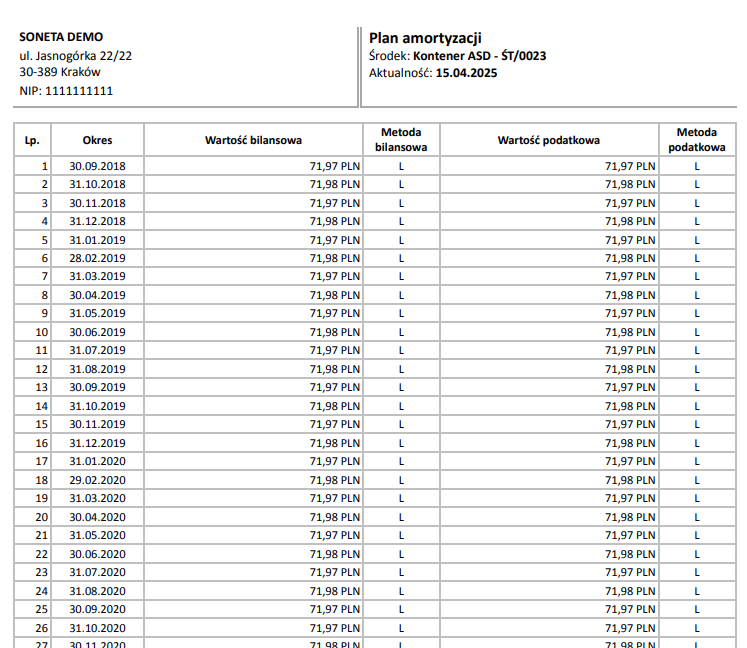This screenshot has width=747, height=648.
Task: Select the Kontener ASD - ŚT/0023 text
Action: (479, 56)
